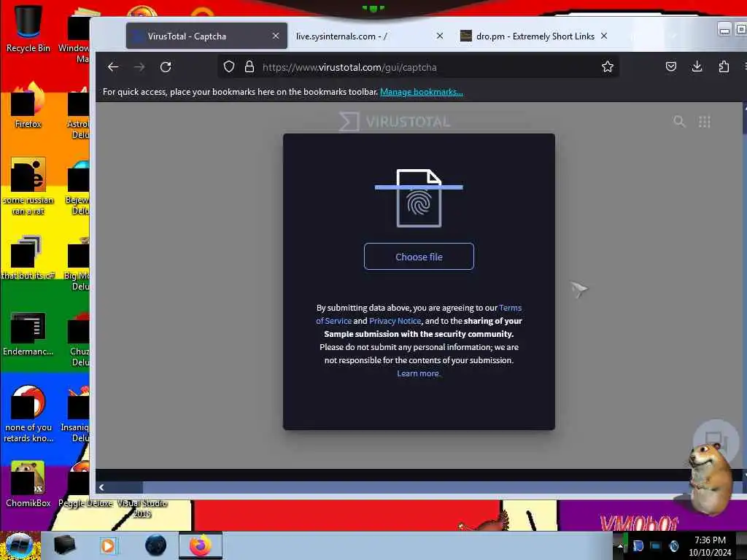Open the extensions puzzle icon
747x560 pixels.
pos(724,66)
